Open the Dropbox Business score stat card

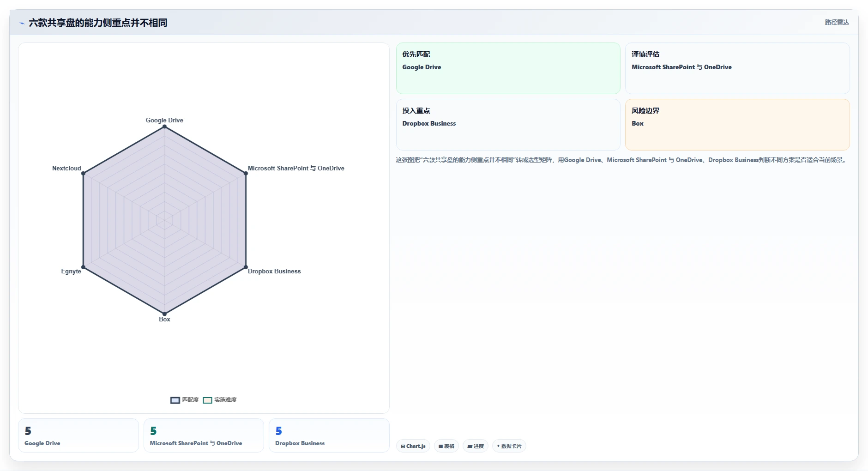(x=329, y=435)
